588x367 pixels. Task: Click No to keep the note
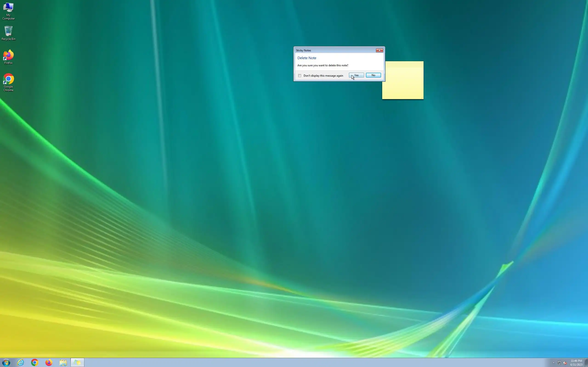pyautogui.click(x=373, y=75)
